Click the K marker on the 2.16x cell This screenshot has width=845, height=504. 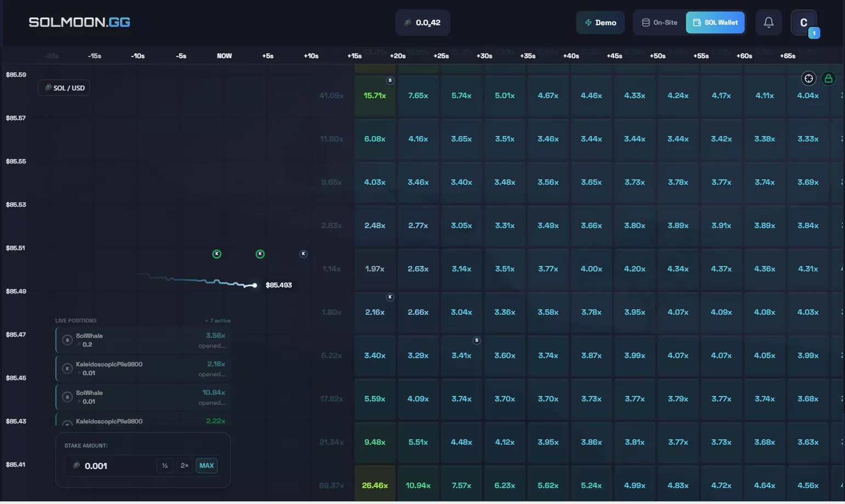click(x=390, y=297)
